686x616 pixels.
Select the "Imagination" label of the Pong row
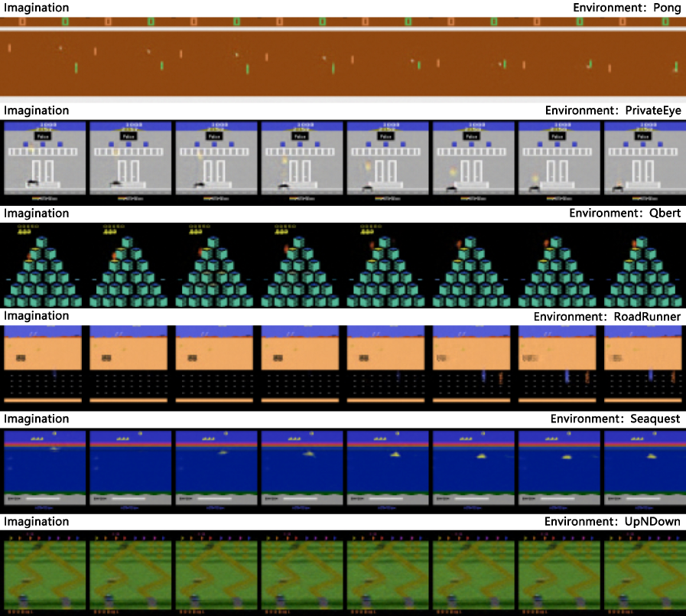tap(36, 8)
